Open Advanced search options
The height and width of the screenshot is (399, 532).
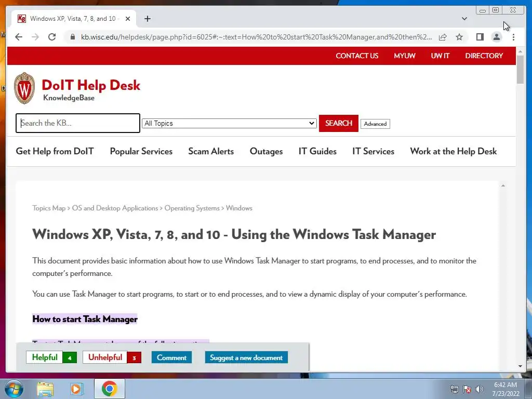point(375,124)
